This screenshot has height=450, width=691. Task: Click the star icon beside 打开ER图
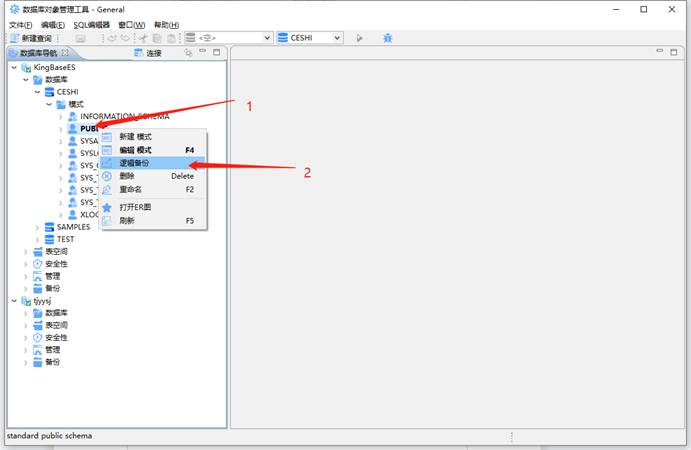tap(107, 207)
